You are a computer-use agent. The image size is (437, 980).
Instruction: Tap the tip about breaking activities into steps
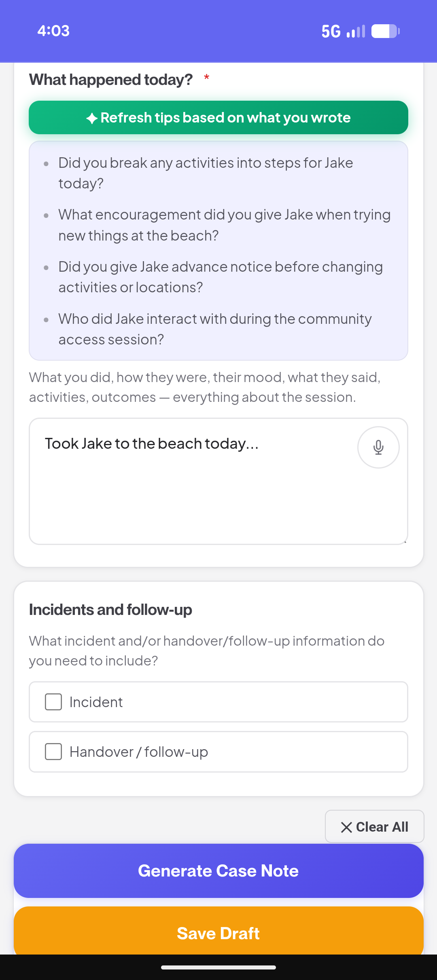point(206,173)
